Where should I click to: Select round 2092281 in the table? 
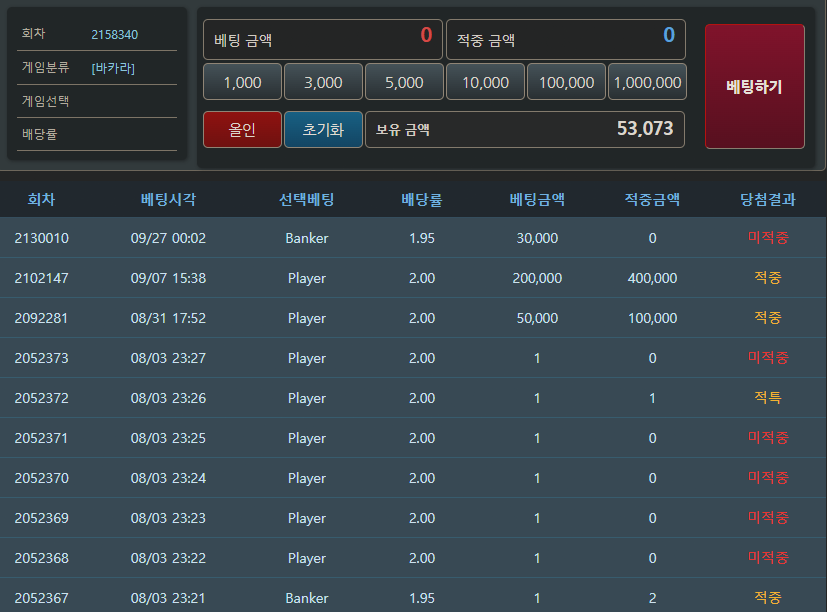pyautogui.click(x=42, y=318)
